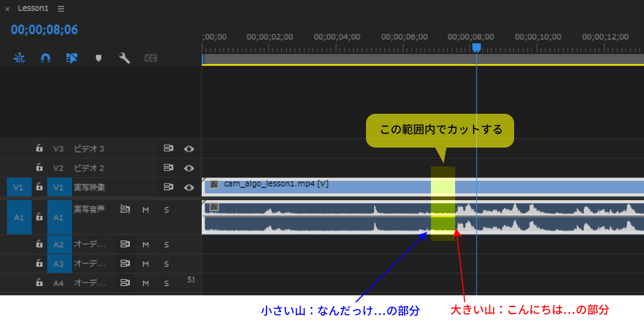Solo the A2 audio track
This screenshot has height=322, width=644.
point(166,245)
